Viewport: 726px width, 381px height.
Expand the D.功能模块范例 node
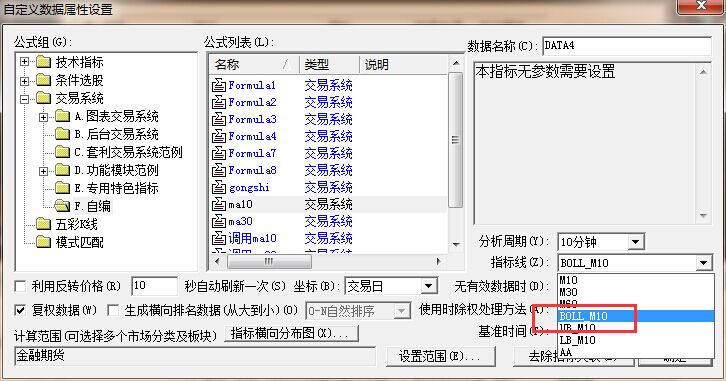pyautogui.click(x=44, y=171)
